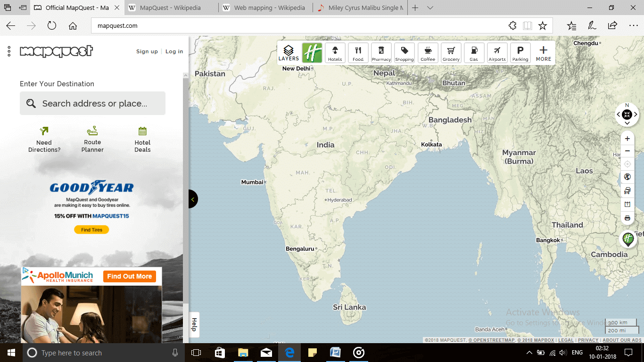
Task: Select the Official MapQuest tab
Action: (x=78, y=8)
